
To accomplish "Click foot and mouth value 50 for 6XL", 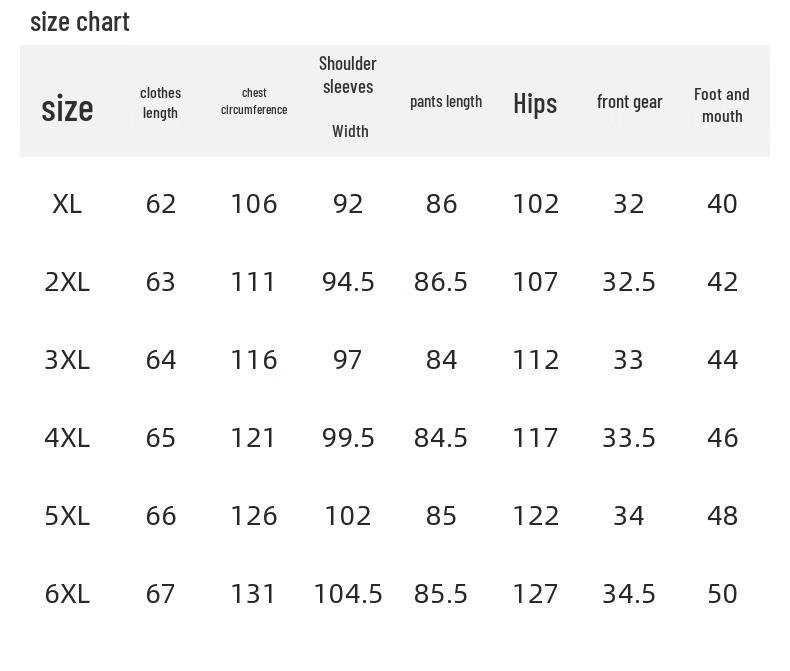I will pyautogui.click(x=722, y=594).
